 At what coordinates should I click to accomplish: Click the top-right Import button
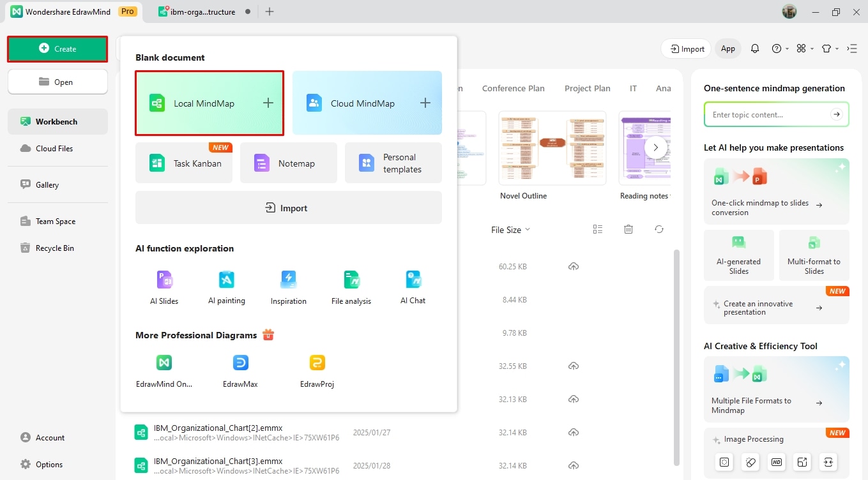[687, 49]
